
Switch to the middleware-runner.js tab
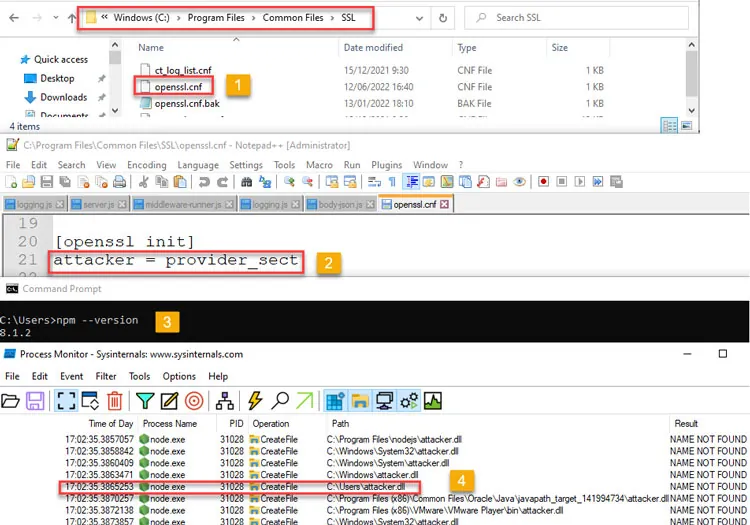[184, 205]
